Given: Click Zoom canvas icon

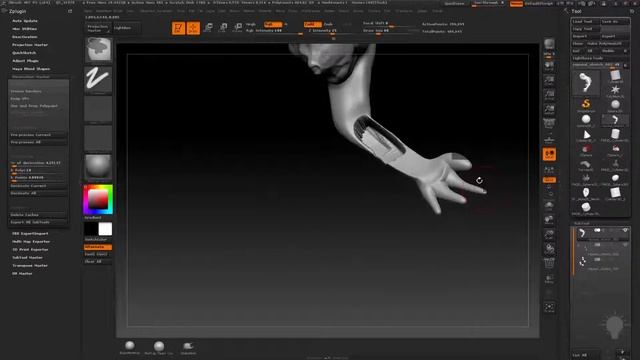Looking at the screenshot, I should 549,80.
